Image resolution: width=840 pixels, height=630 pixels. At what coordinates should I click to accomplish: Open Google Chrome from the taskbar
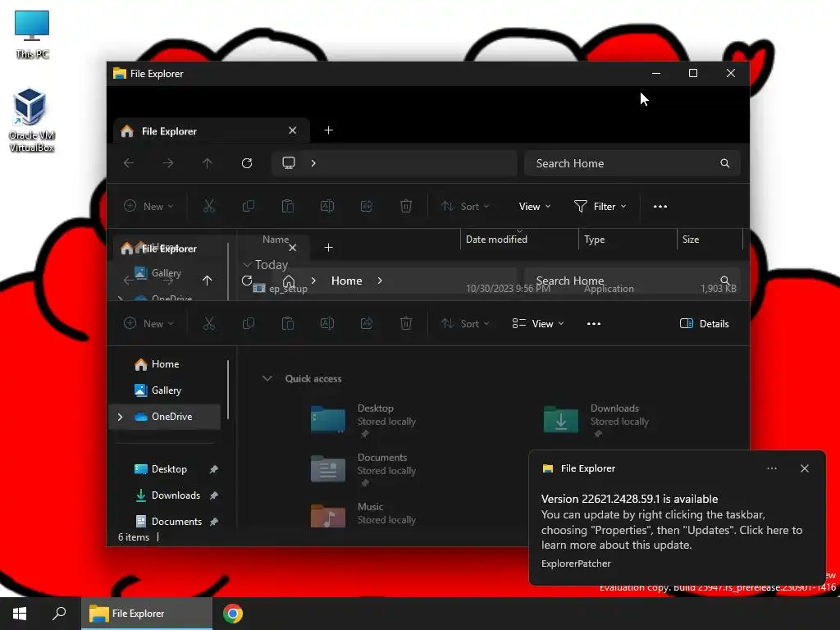click(233, 614)
